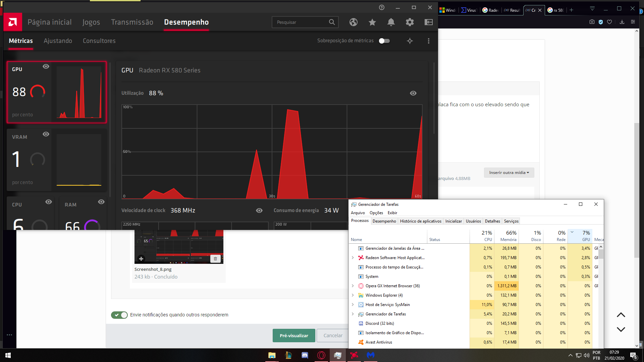
Task: Select the GPU metrics card
Action: point(57,92)
